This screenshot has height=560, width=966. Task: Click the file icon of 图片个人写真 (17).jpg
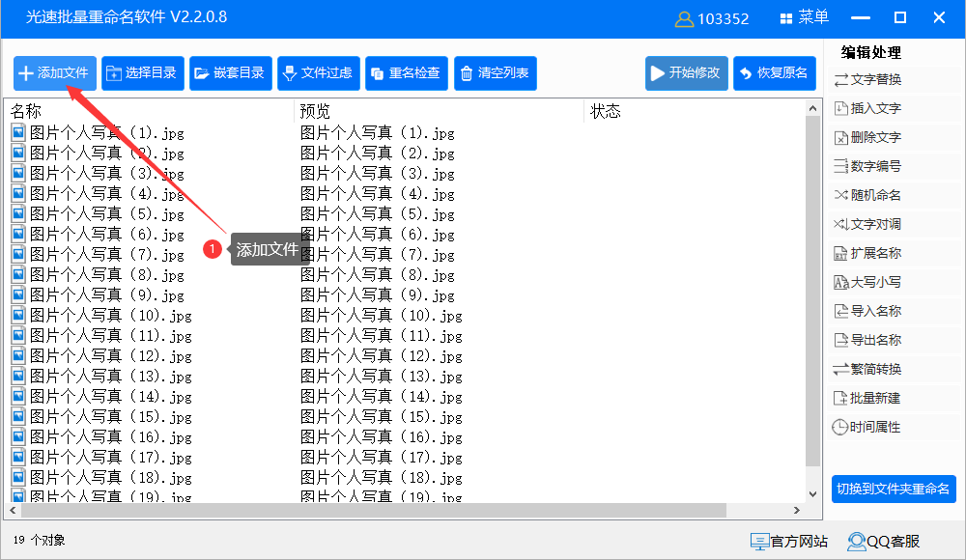(x=18, y=457)
